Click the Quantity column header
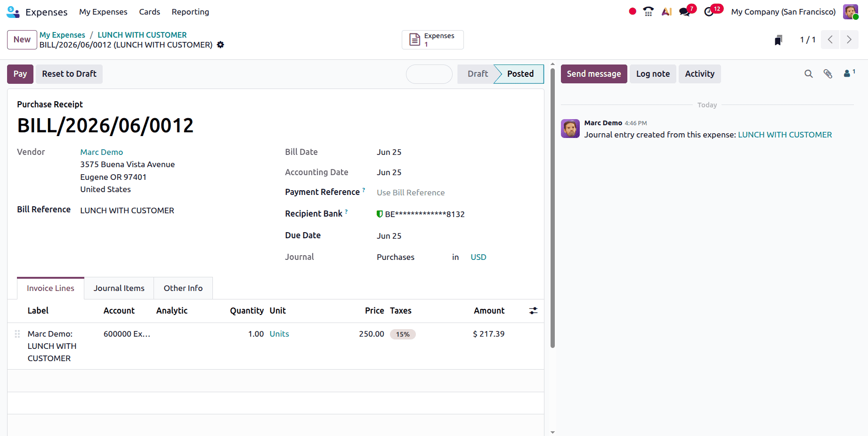Image resolution: width=868 pixels, height=436 pixels. pos(247,311)
